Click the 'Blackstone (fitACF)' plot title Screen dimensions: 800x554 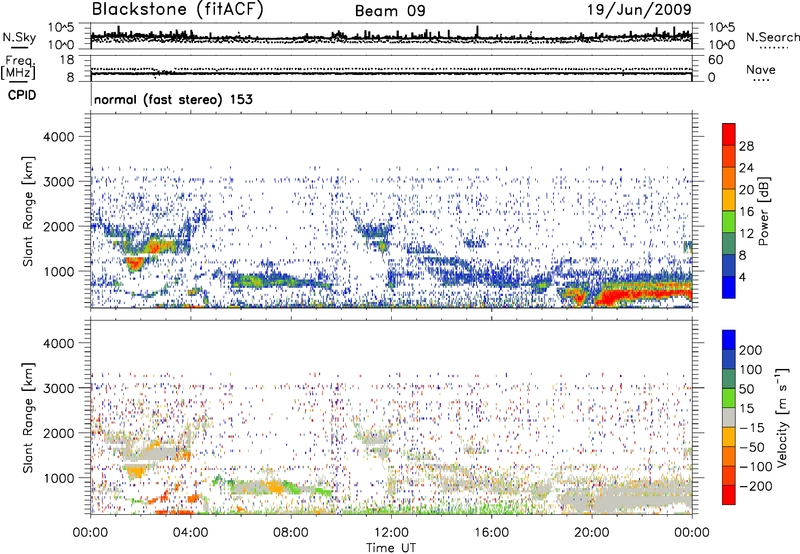(x=178, y=9)
